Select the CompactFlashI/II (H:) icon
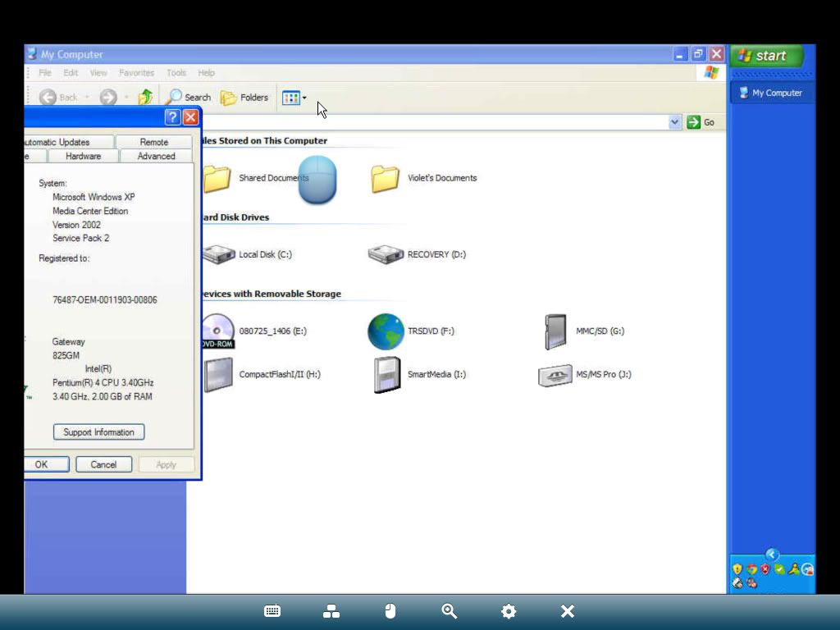840x630 pixels. tap(218, 374)
